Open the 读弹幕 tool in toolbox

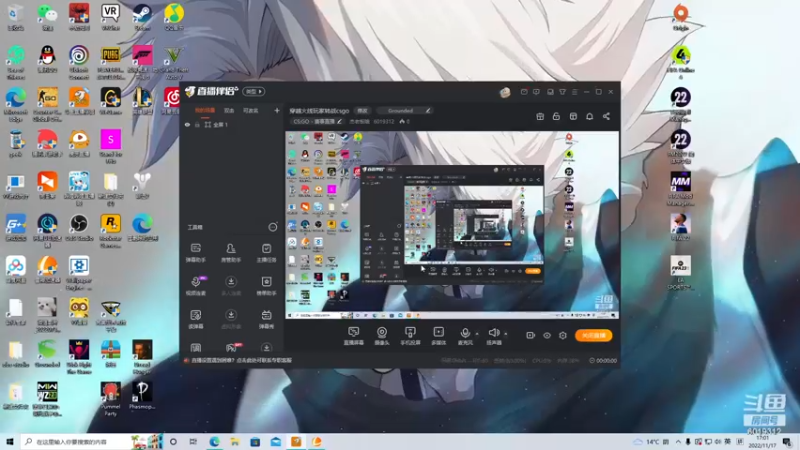coord(196,319)
